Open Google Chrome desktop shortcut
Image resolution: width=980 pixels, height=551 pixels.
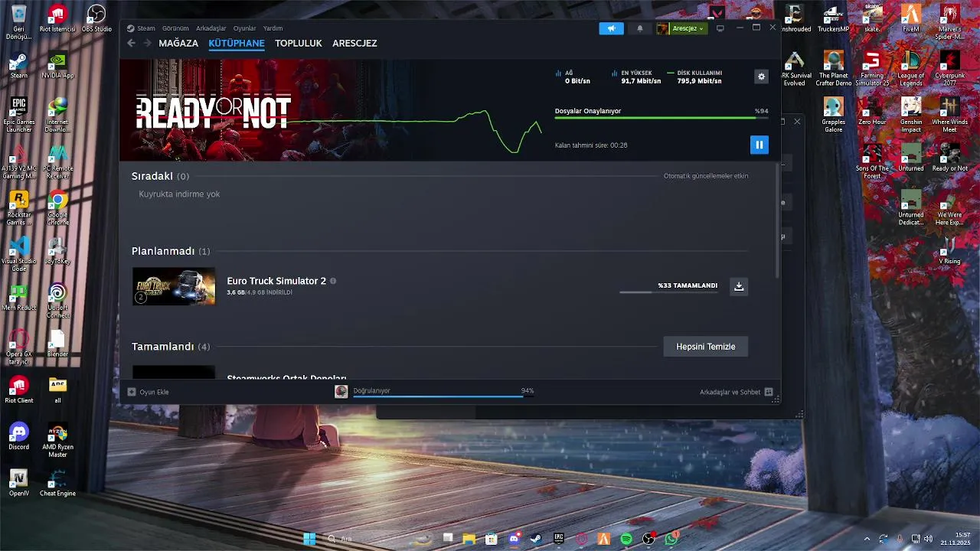click(x=57, y=208)
